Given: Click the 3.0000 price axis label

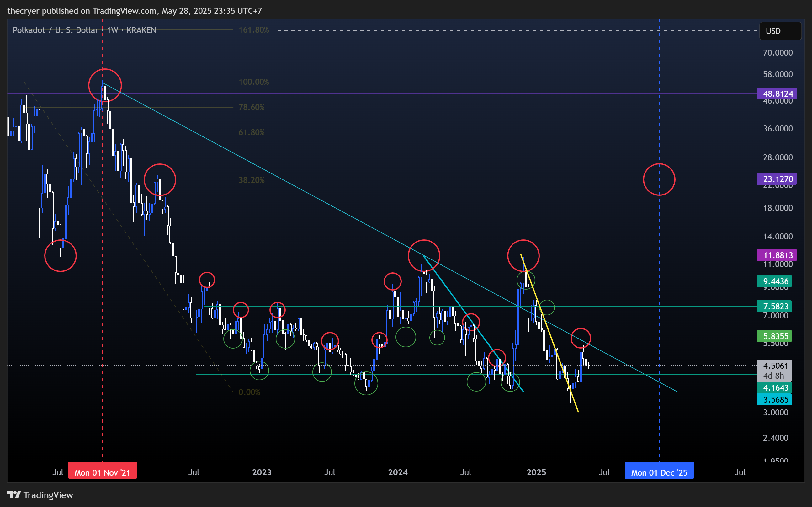Looking at the screenshot, I should click(776, 413).
